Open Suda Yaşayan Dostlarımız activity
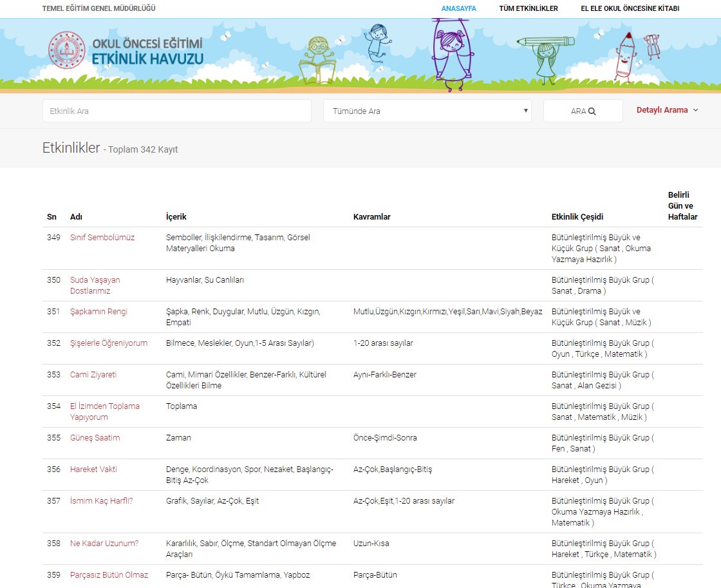Screen dimensions: 721x588 95,285
